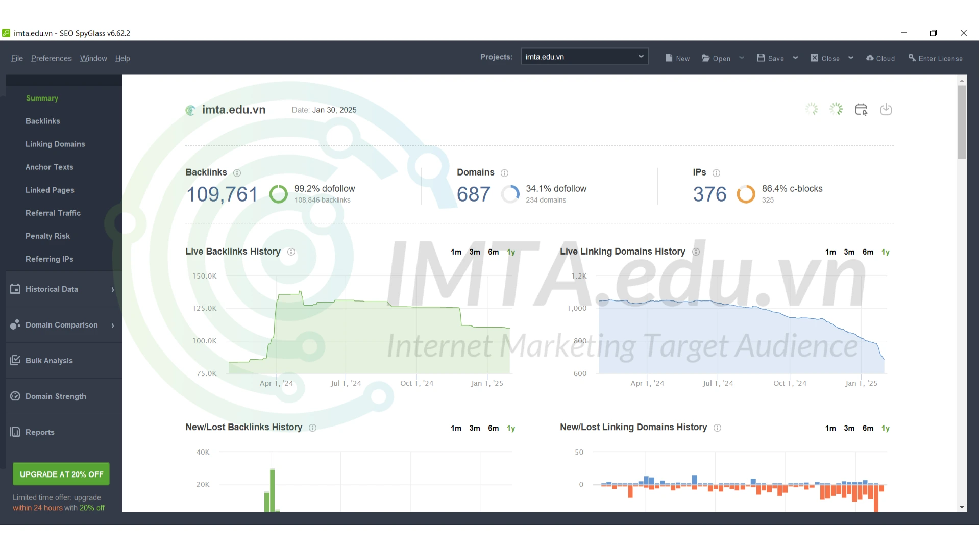Set Live Linking Domains History to 3m
The width and height of the screenshot is (980, 551).
point(849,252)
